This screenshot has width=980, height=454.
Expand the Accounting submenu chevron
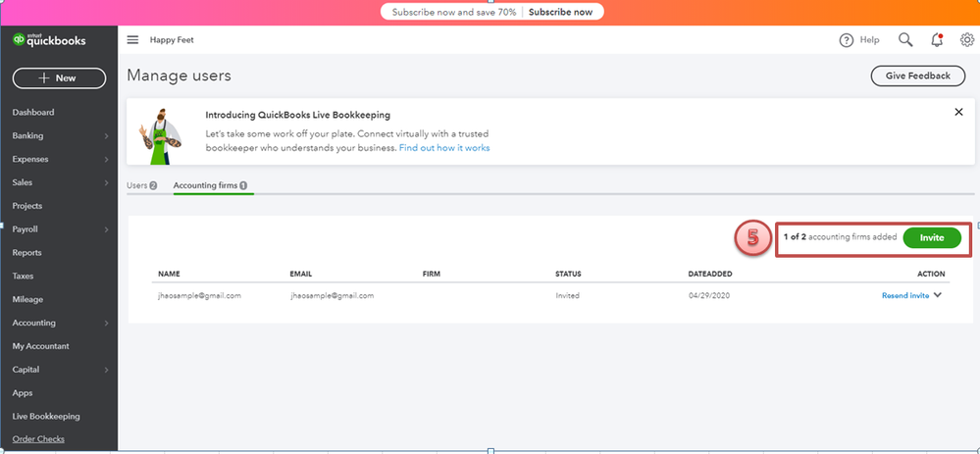click(106, 324)
